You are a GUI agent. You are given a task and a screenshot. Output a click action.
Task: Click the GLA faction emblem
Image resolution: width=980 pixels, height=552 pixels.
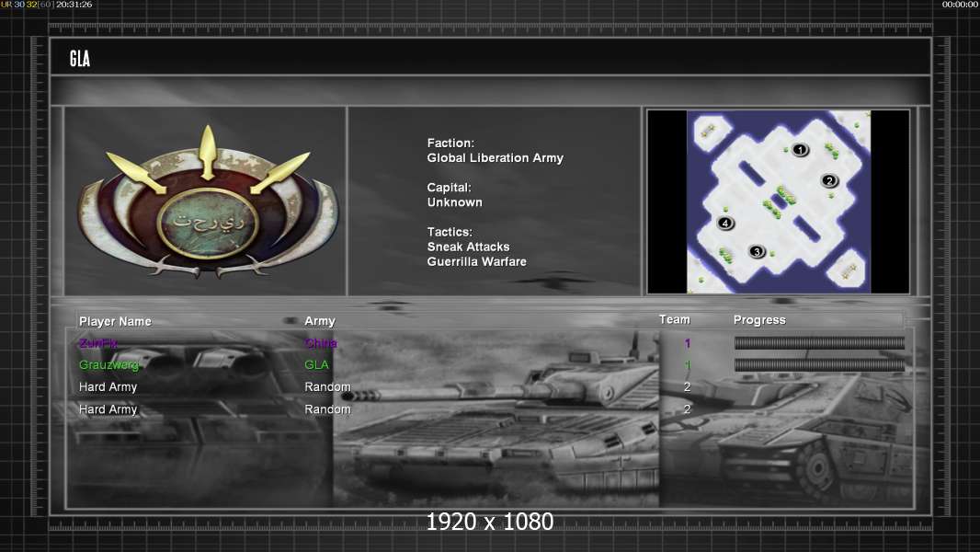click(x=208, y=201)
